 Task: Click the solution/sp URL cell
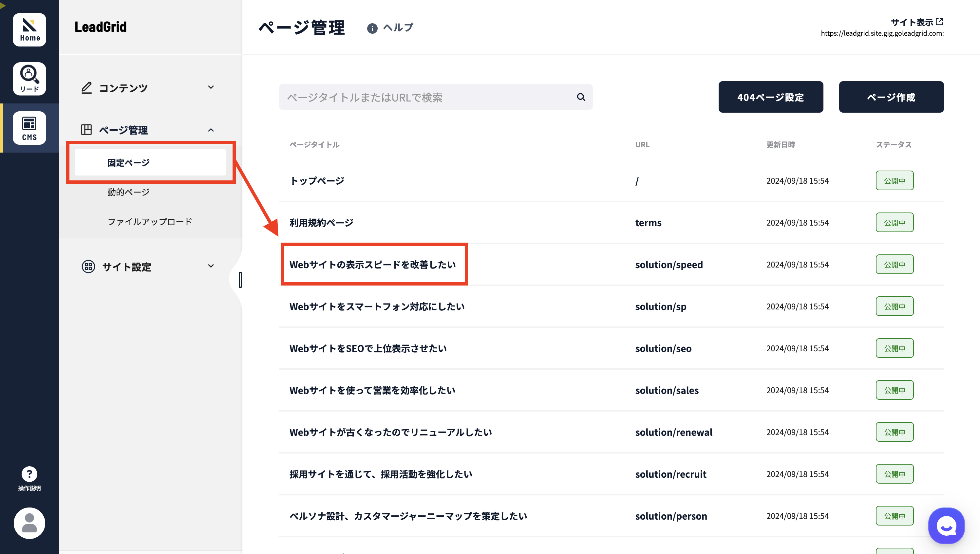[x=661, y=307]
